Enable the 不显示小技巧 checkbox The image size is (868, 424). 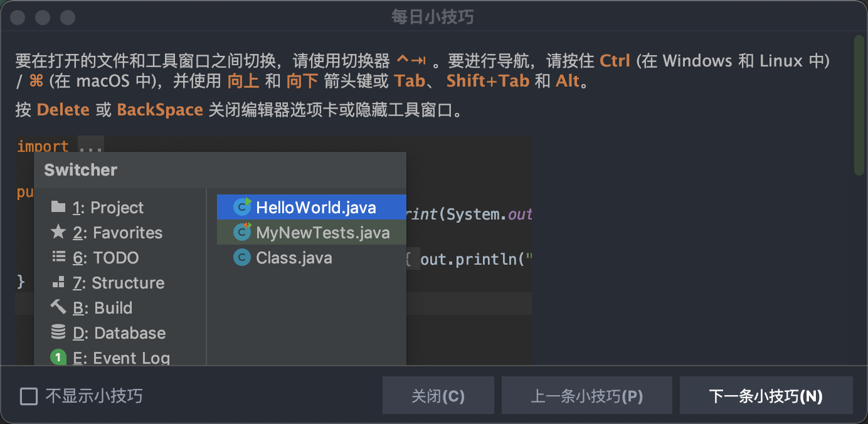29,396
